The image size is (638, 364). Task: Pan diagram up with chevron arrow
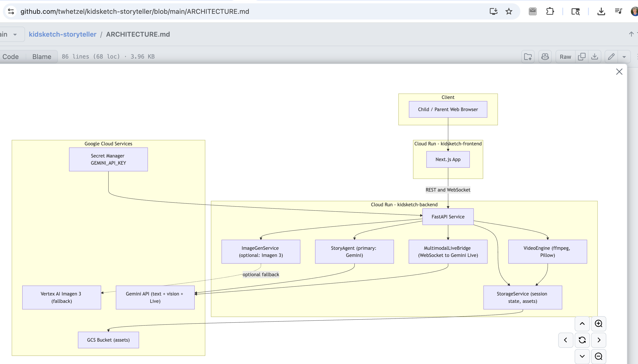click(582, 324)
